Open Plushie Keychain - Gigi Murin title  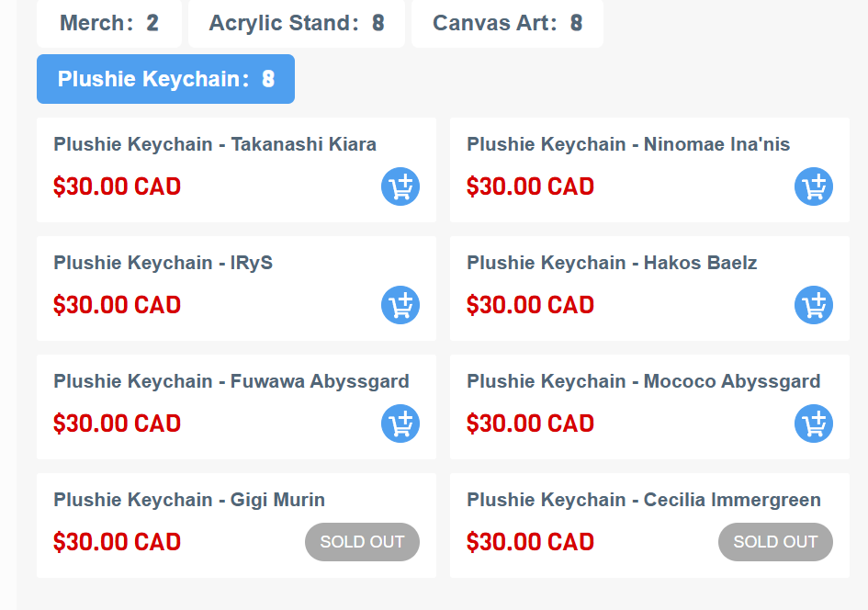point(189,500)
